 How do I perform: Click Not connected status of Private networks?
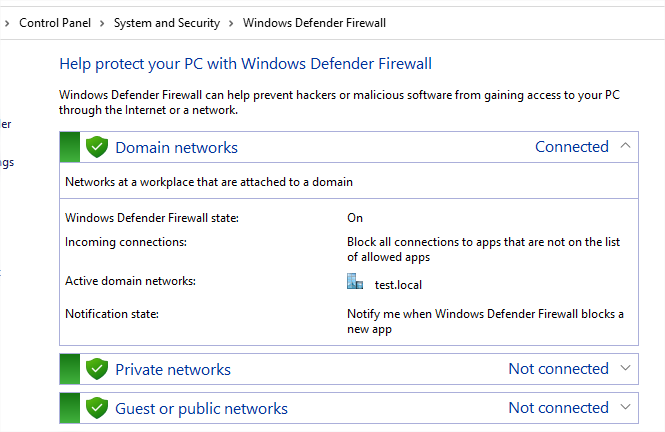pyautogui.click(x=559, y=369)
